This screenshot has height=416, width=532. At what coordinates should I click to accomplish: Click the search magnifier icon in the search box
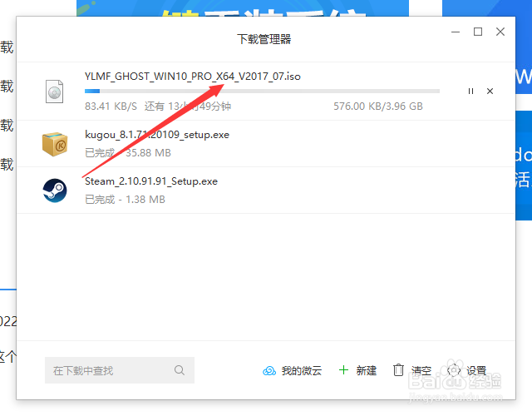pyautogui.click(x=180, y=370)
